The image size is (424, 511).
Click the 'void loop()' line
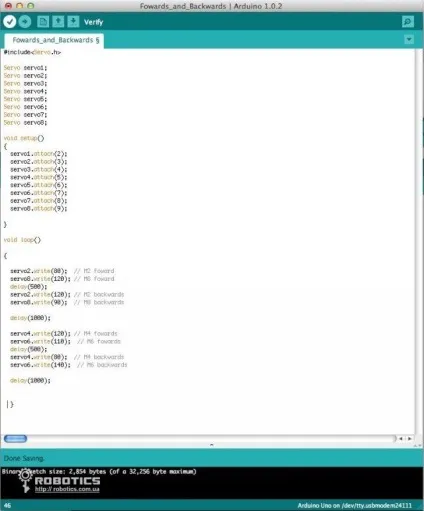click(22, 240)
